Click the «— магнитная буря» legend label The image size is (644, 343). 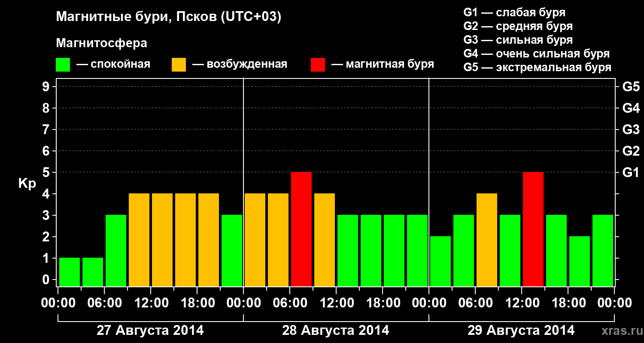click(x=383, y=65)
